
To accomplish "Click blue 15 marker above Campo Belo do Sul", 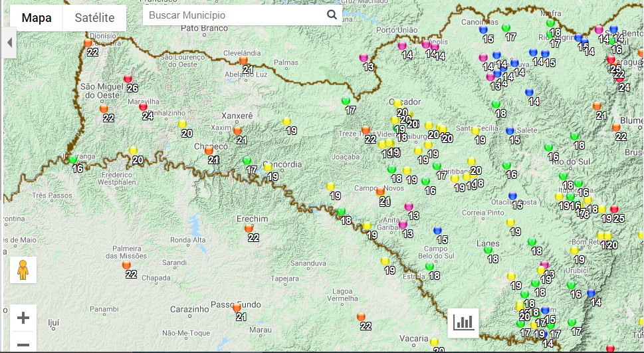I will (x=438, y=231).
